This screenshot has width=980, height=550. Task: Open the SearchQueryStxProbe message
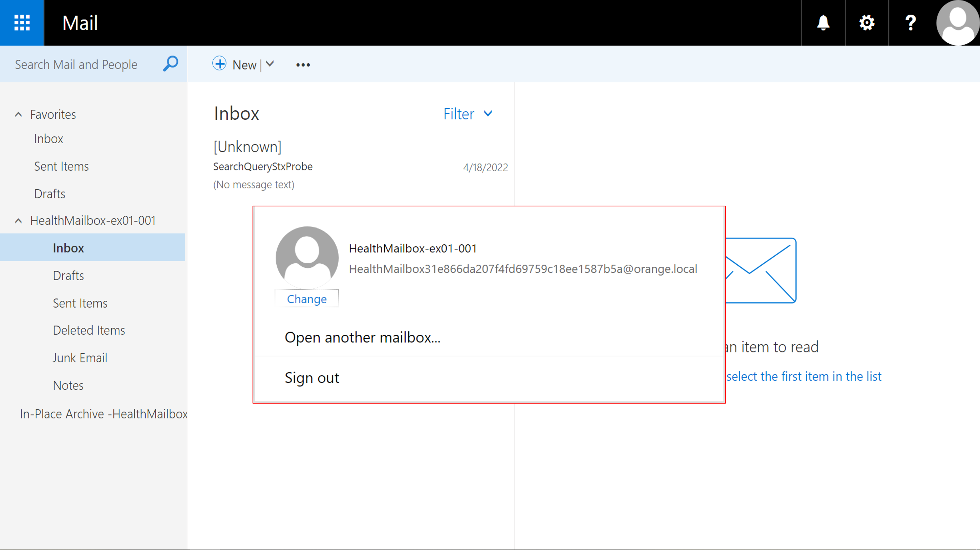point(360,165)
